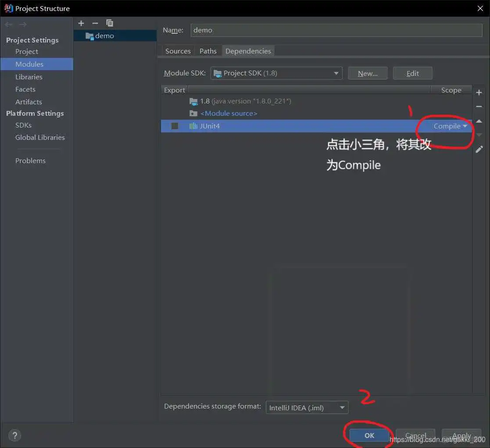This screenshot has width=490, height=448.
Task: Remove the selected module using the minus icon
Action: (95, 23)
